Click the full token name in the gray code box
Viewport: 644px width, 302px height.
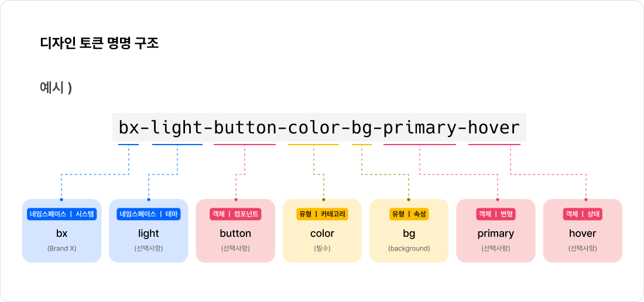point(319,128)
